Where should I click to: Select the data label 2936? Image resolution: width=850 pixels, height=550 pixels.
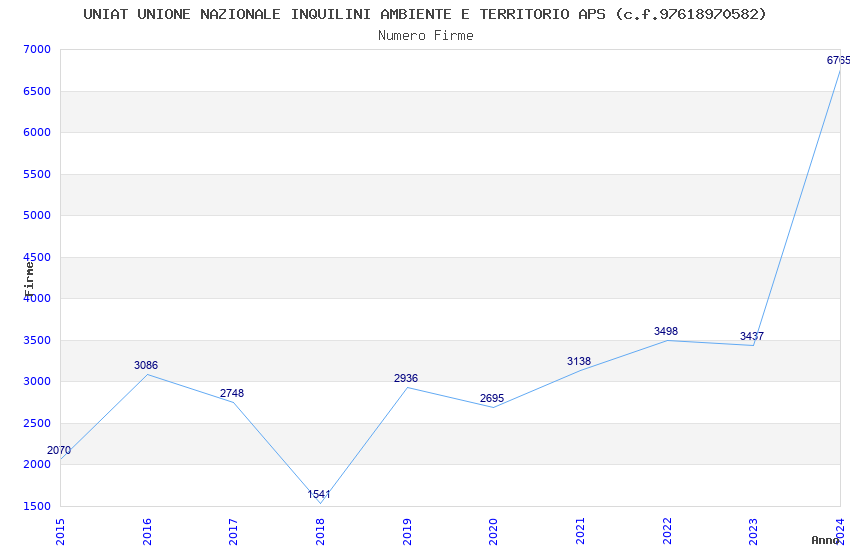click(406, 378)
